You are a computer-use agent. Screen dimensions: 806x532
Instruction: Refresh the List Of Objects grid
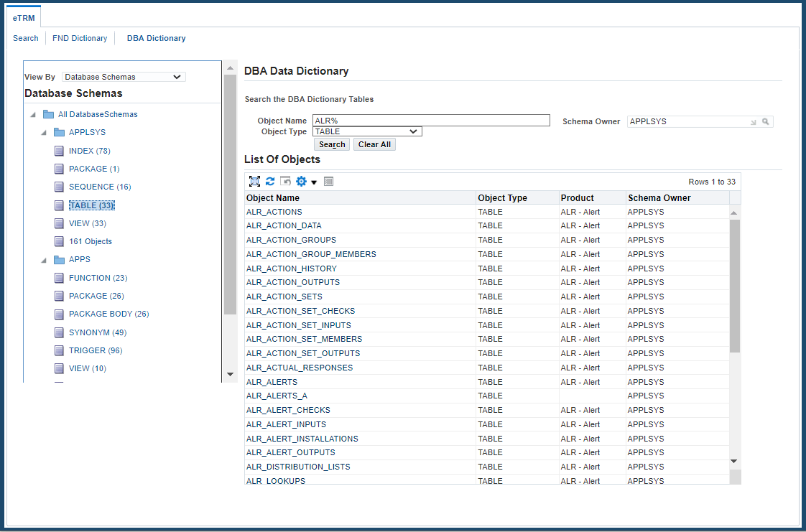click(x=269, y=181)
